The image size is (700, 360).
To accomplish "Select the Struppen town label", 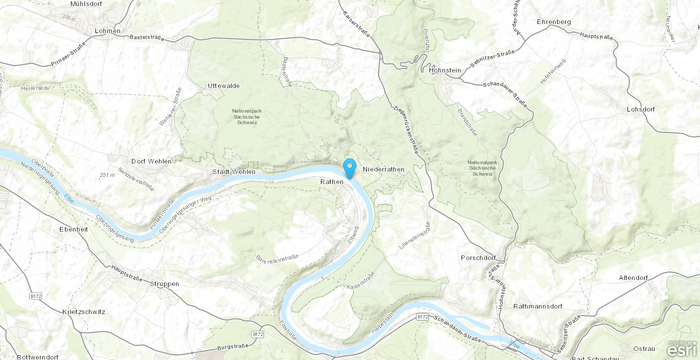I will click(164, 284).
